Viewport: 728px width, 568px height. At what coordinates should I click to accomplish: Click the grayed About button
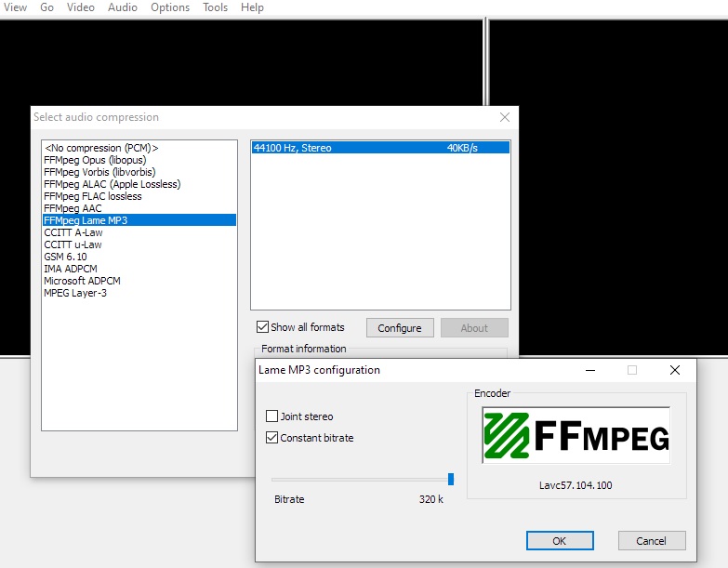(474, 327)
